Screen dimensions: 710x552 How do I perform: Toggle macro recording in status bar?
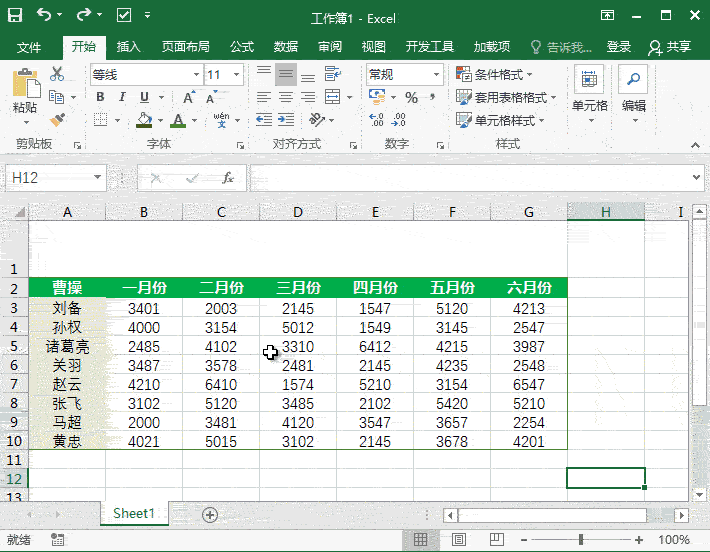pos(58,540)
